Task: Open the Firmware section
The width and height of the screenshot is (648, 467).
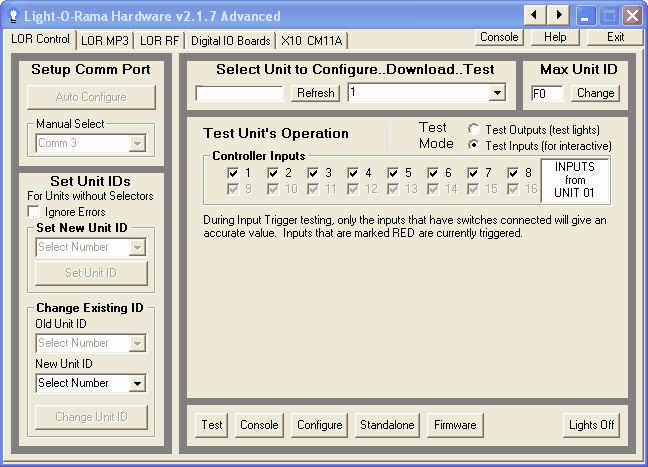Action: pos(454,425)
